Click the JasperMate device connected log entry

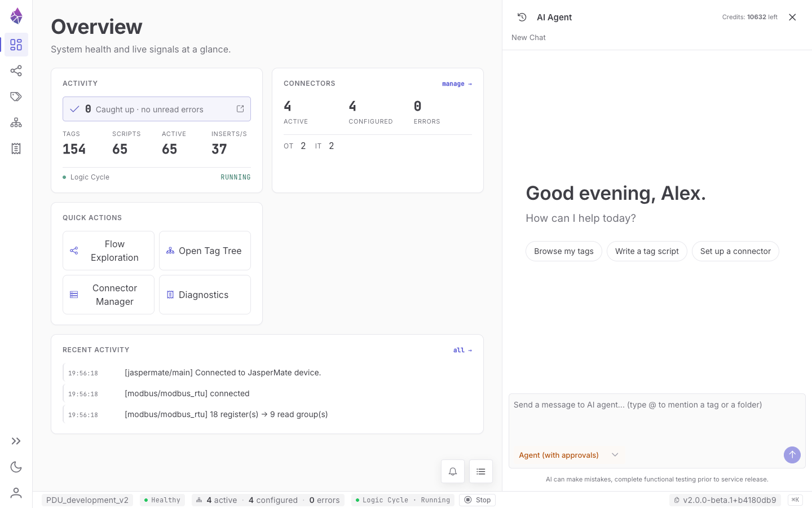tap(267, 373)
